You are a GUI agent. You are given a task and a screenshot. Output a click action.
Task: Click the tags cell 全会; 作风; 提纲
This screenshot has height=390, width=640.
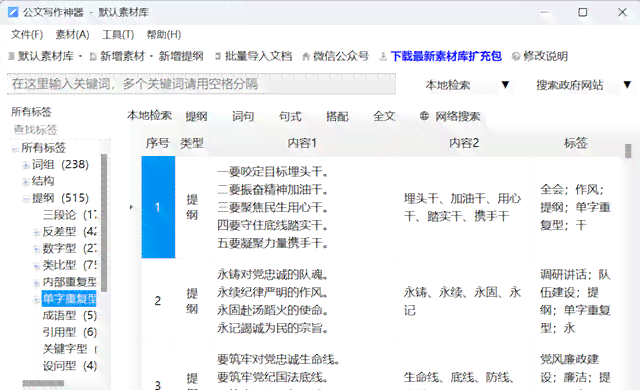577,207
